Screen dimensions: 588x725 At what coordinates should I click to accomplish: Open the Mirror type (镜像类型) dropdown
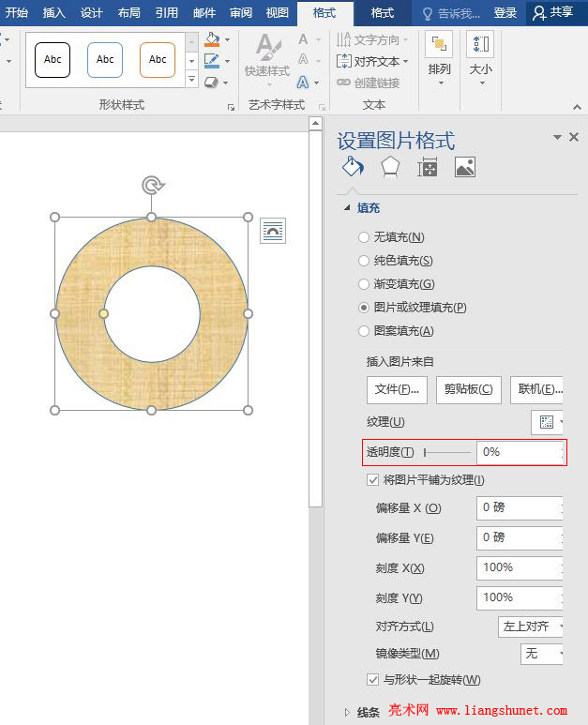pyautogui.click(x=541, y=654)
